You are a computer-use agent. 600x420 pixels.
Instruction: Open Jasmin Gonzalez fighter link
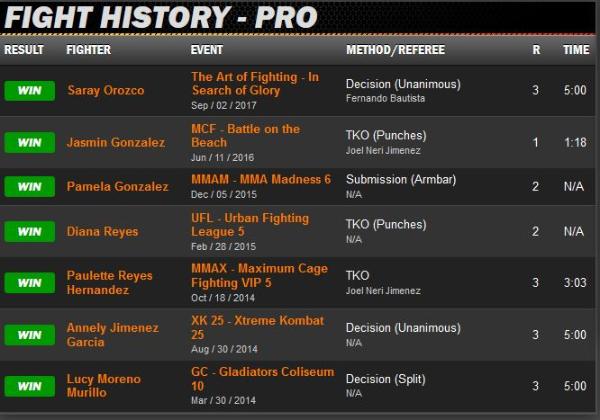coord(115,143)
